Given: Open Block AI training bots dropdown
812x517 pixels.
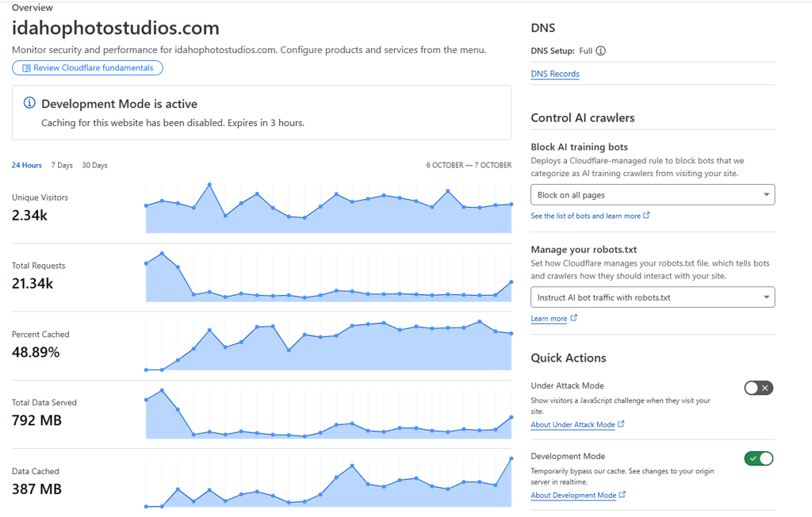Looking at the screenshot, I should (653, 195).
